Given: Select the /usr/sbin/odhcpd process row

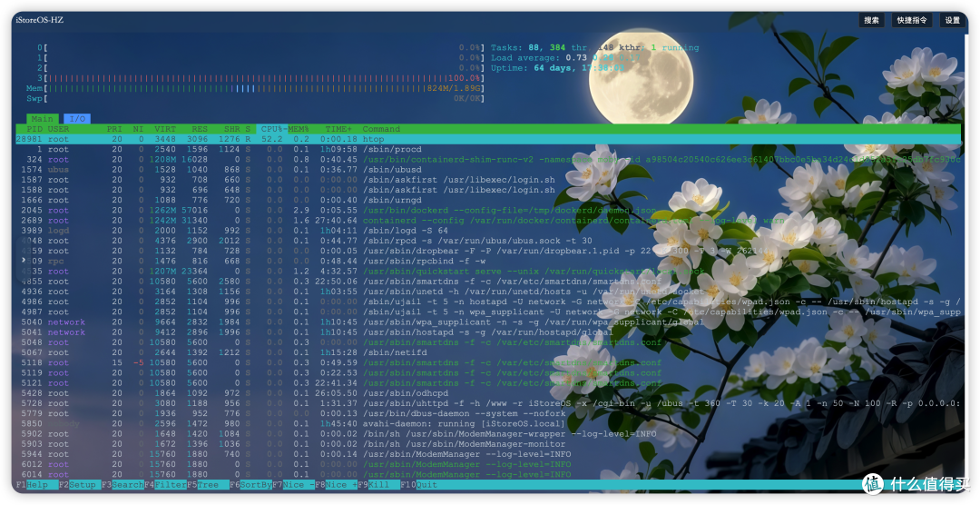Looking at the screenshot, I should [488, 393].
